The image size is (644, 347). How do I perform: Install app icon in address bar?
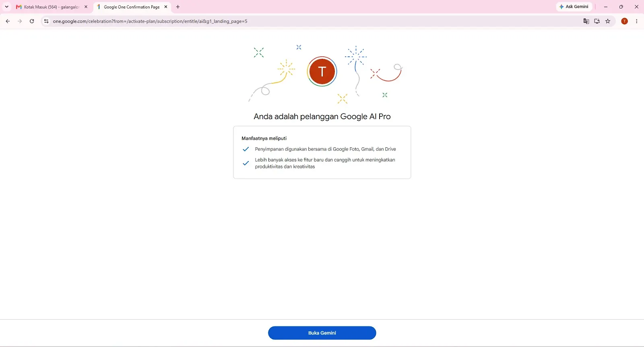click(x=597, y=21)
